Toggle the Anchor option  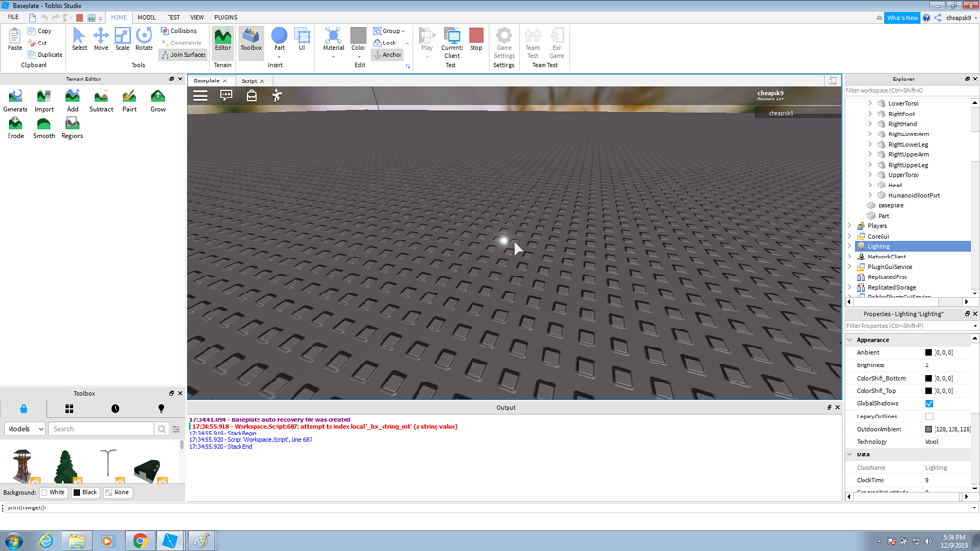click(x=389, y=54)
